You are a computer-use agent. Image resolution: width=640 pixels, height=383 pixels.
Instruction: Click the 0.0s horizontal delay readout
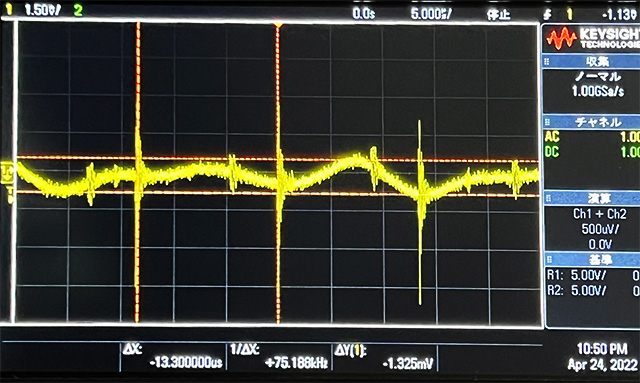363,14
